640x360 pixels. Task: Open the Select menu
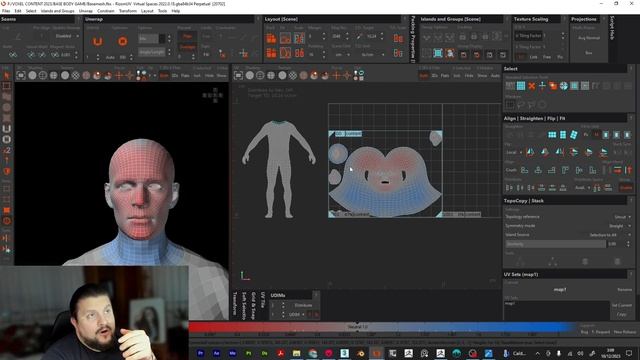tap(31, 11)
